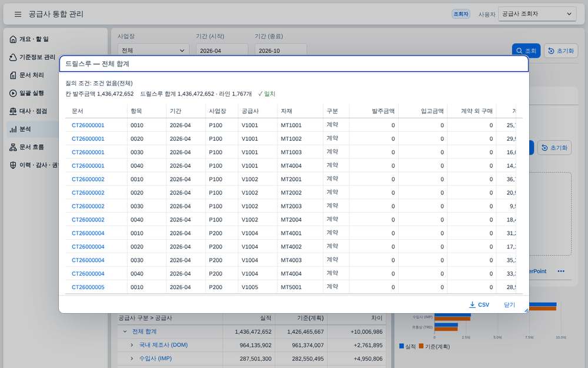Click the 대사 · 점검 scale icon
This screenshot has width=588, height=368.
[x=13, y=111]
